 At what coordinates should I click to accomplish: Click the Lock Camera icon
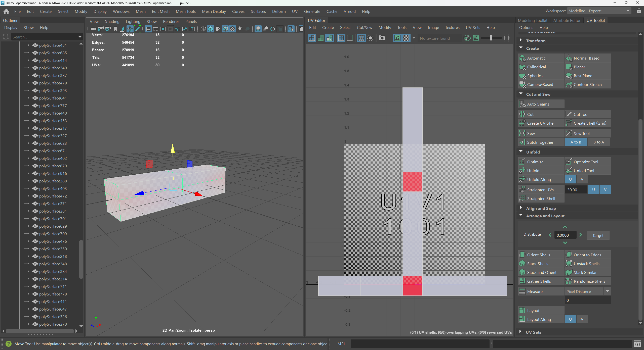(x=101, y=29)
